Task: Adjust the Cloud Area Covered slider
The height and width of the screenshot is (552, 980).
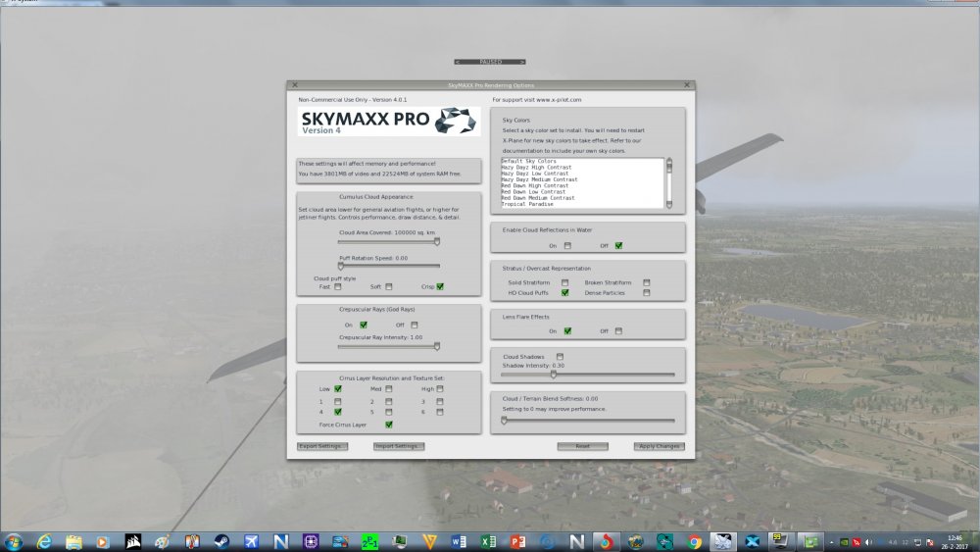Action: 389,241
